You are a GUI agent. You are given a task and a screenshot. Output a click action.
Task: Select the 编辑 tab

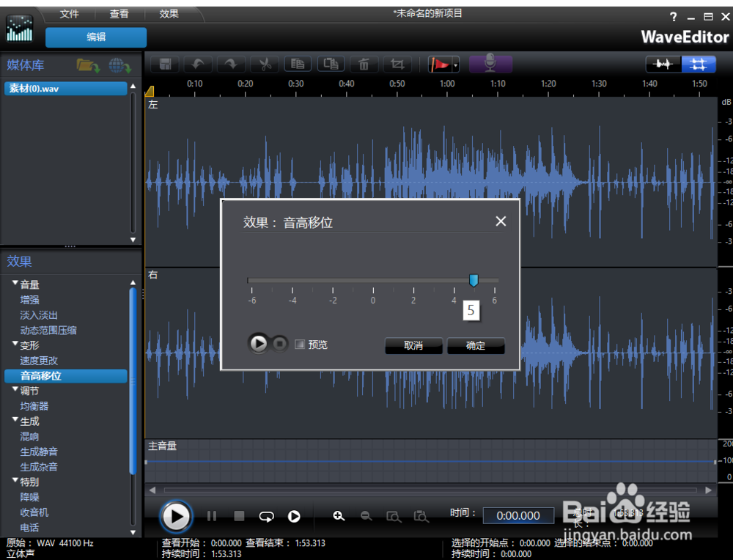pyautogui.click(x=96, y=37)
